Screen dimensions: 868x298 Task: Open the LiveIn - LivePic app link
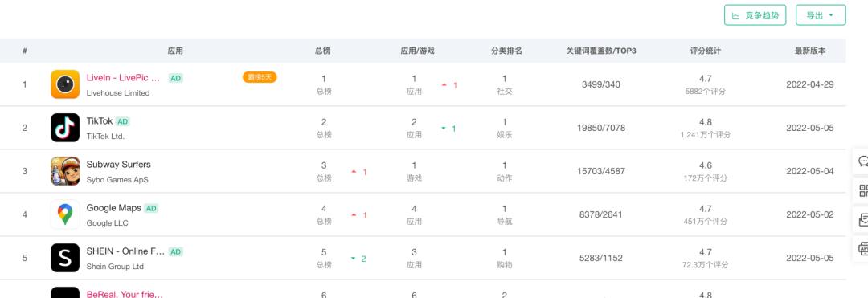124,78
